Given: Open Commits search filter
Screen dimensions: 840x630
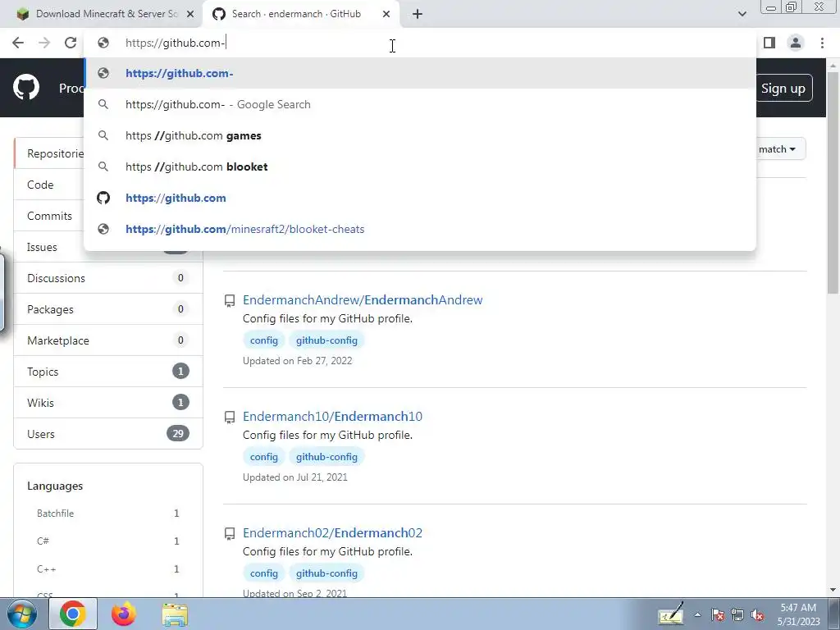Looking at the screenshot, I should (x=48, y=216).
